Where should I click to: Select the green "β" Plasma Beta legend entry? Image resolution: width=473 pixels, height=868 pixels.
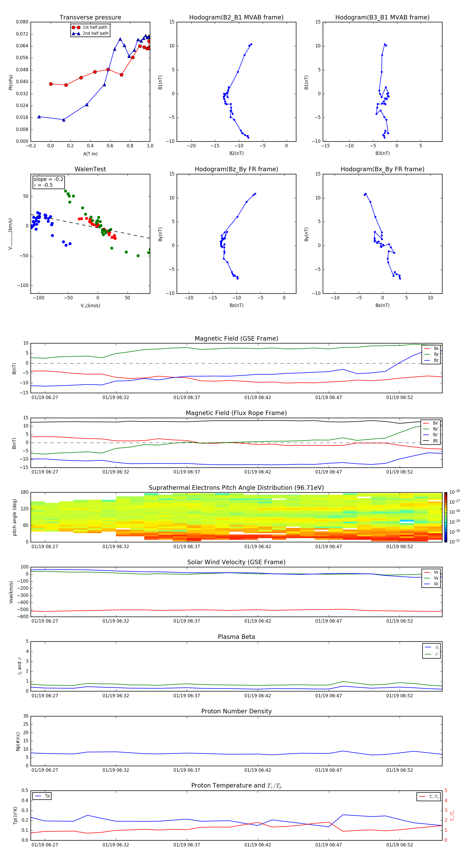[431, 654]
